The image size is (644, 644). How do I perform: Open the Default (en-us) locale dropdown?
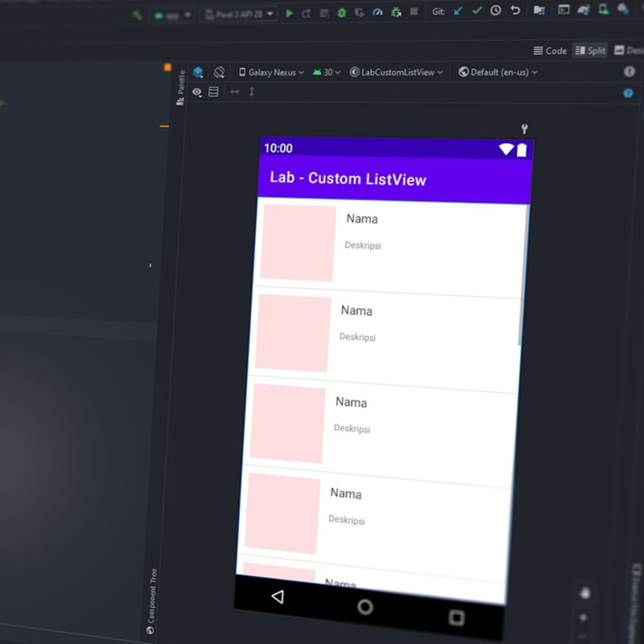tap(498, 72)
